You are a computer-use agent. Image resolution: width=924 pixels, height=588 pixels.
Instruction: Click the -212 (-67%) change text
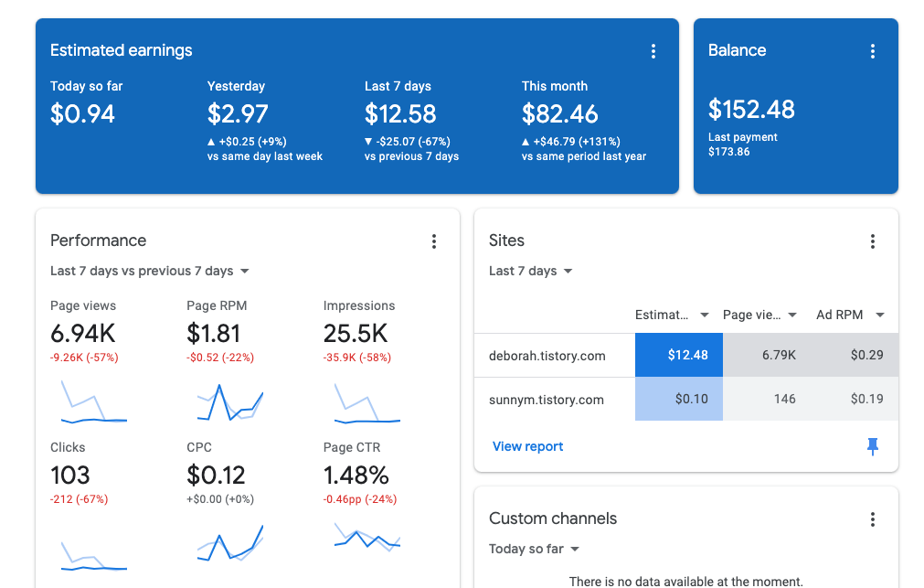pos(79,499)
